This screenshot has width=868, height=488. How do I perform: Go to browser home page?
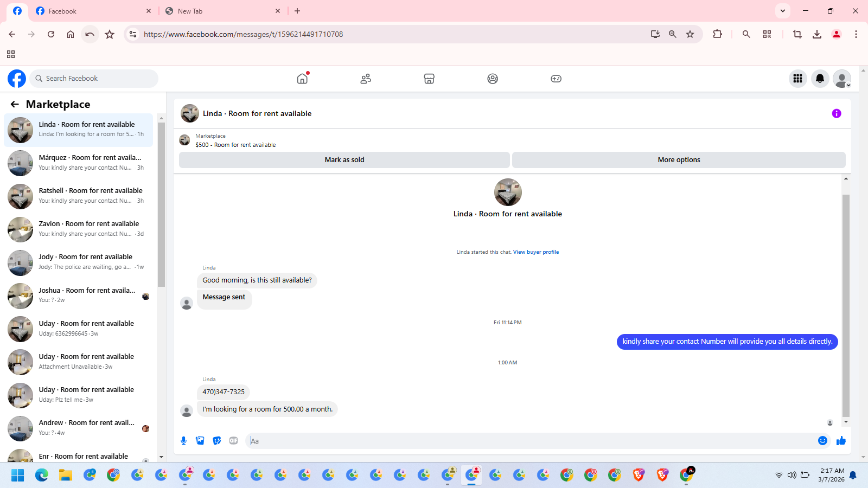tap(71, 34)
